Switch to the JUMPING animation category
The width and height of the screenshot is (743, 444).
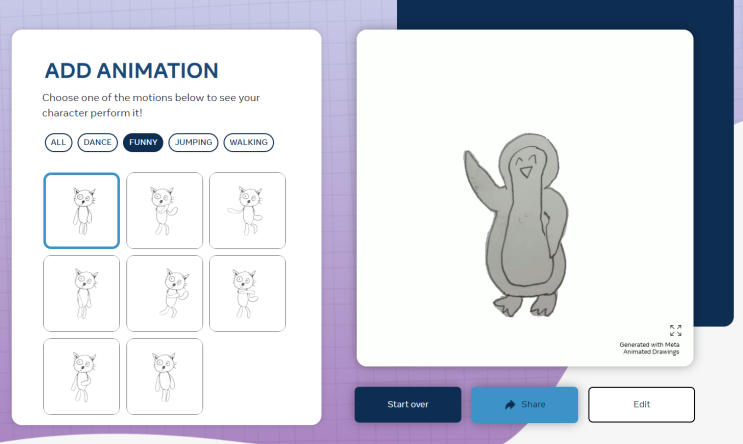pyautogui.click(x=193, y=142)
